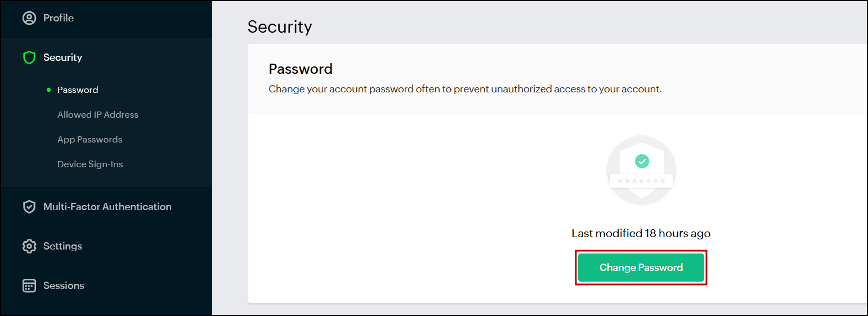Go to App Passwords
The width and height of the screenshot is (868, 316).
click(90, 139)
